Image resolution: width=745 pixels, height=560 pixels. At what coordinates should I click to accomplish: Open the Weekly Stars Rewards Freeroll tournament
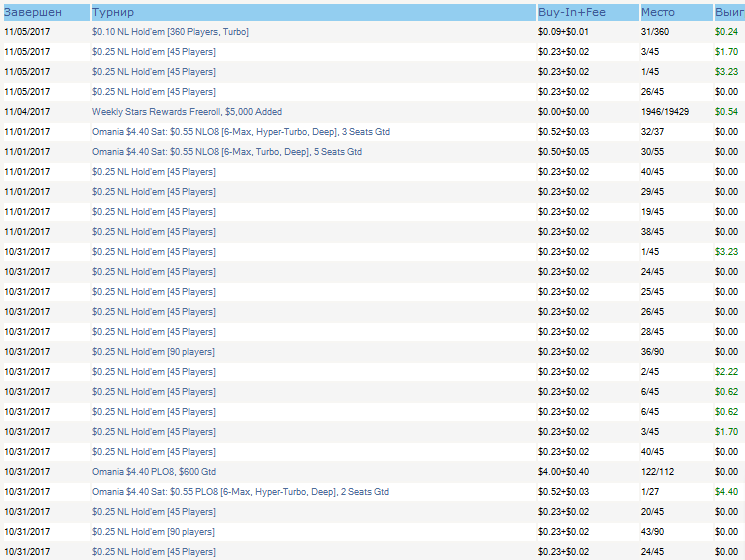point(187,112)
